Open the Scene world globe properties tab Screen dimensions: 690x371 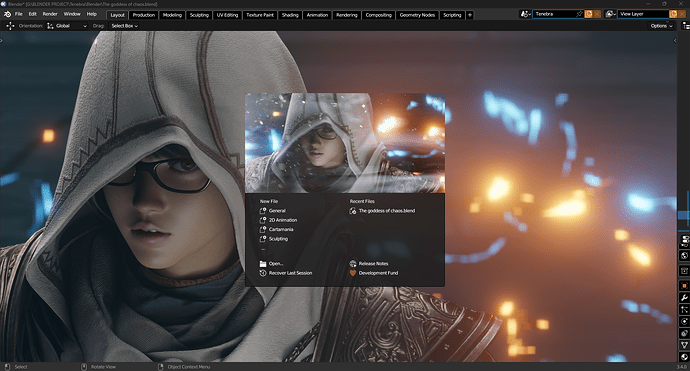tap(685, 256)
